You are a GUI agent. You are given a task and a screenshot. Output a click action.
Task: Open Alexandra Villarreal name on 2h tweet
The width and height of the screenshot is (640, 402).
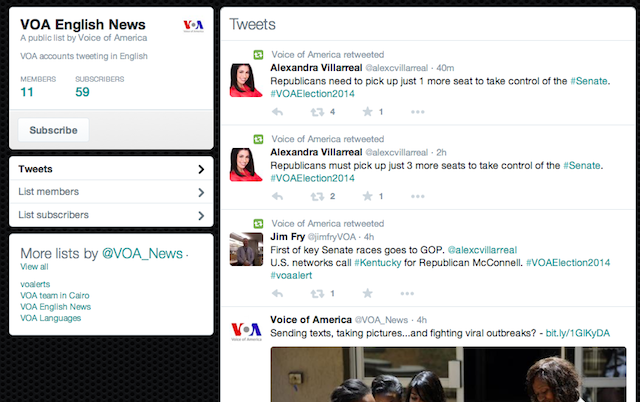click(x=316, y=152)
